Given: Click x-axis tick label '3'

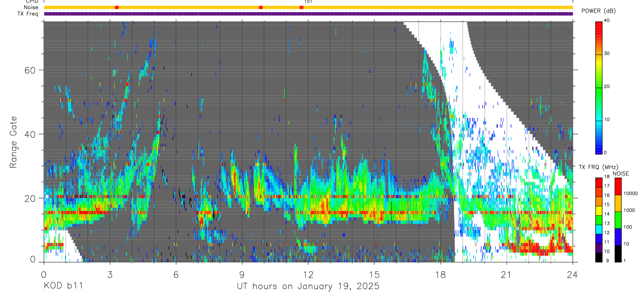Looking at the screenshot, I should click(110, 274).
